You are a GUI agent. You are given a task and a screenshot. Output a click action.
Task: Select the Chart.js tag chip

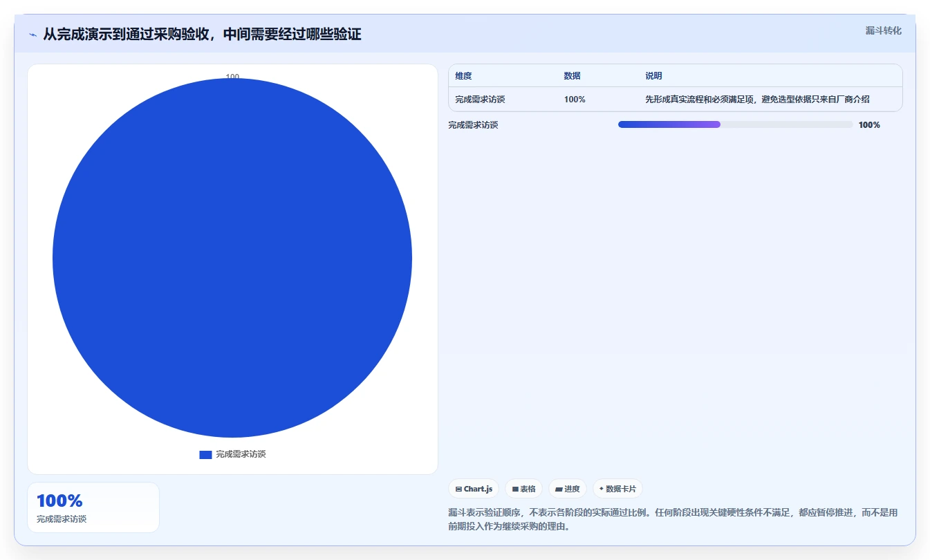click(474, 489)
